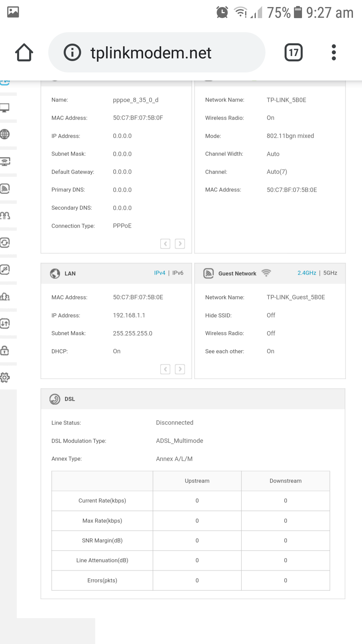Click the Errors(pkts) downstream value
Viewport: 362px width, 644px height.
pos(286,581)
